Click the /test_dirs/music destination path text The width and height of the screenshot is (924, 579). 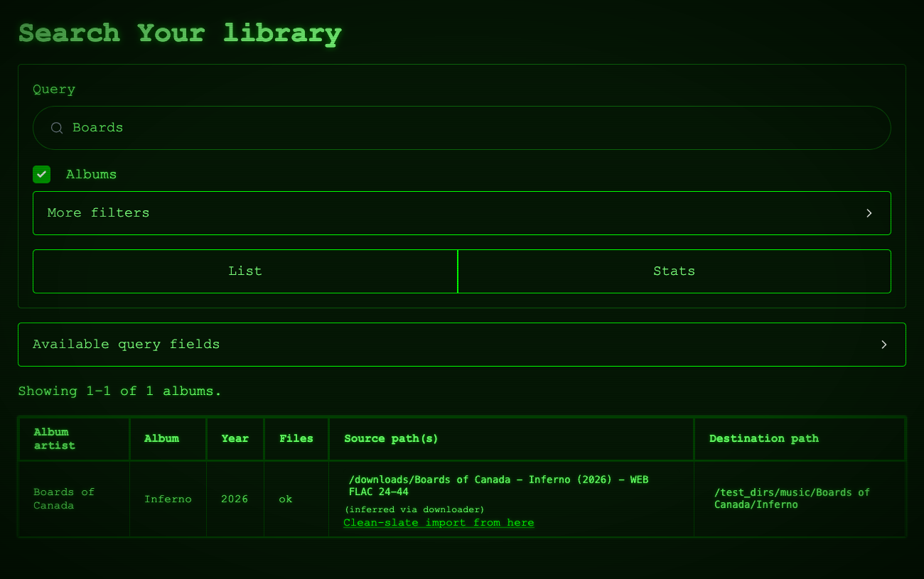point(792,499)
